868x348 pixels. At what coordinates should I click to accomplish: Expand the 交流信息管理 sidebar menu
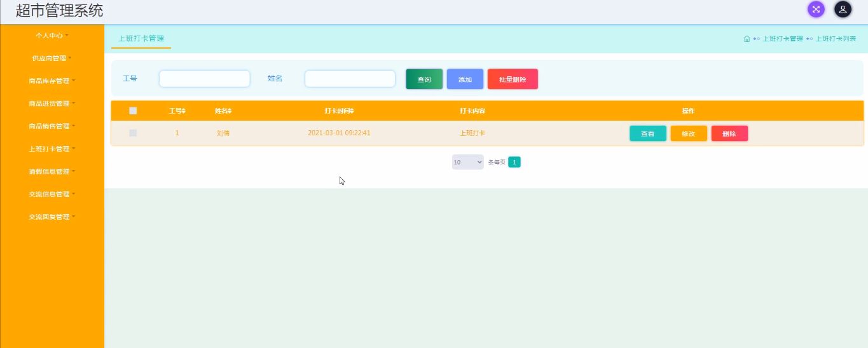pos(52,194)
